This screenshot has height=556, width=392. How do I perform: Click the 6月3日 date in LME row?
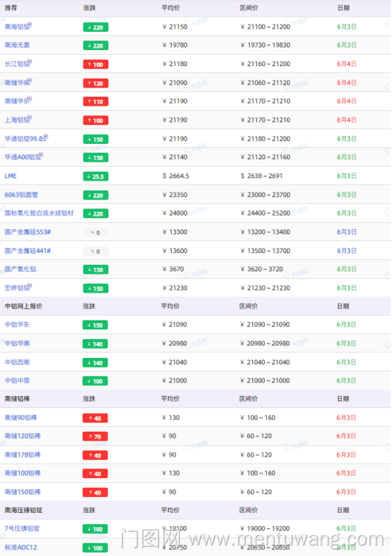click(x=347, y=176)
